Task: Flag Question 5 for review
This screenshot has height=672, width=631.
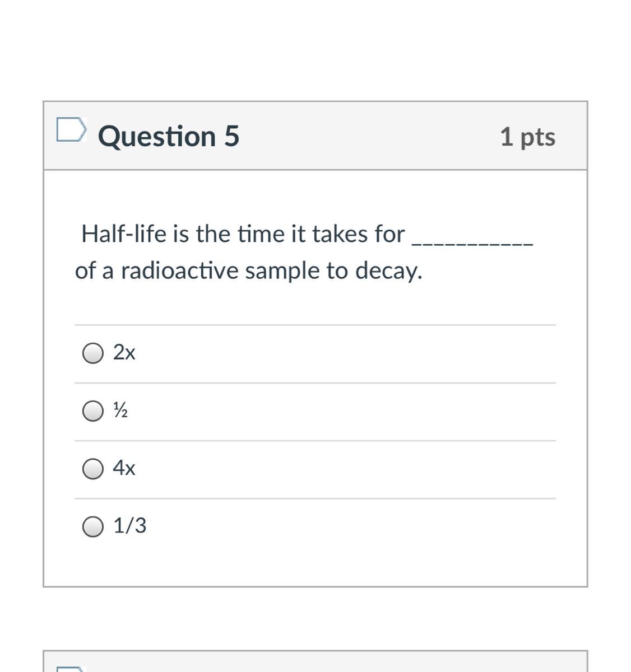Action: click(x=72, y=130)
